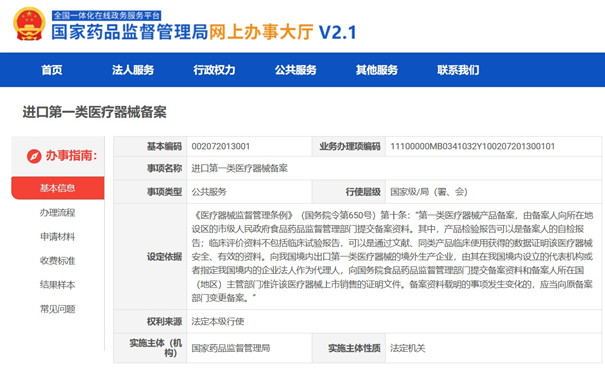
Task: Click the 基本编码 value 002072013001
Action: (221, 146)
